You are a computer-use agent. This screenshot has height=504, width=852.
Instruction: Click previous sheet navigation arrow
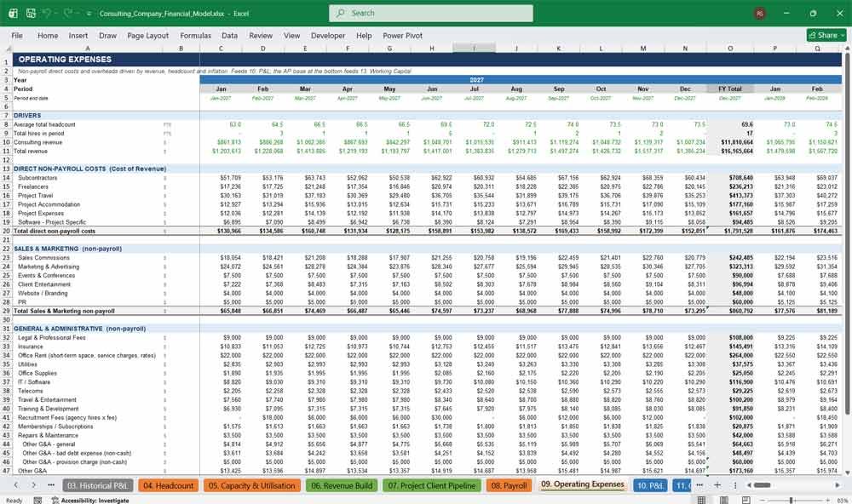click(16, 485)
